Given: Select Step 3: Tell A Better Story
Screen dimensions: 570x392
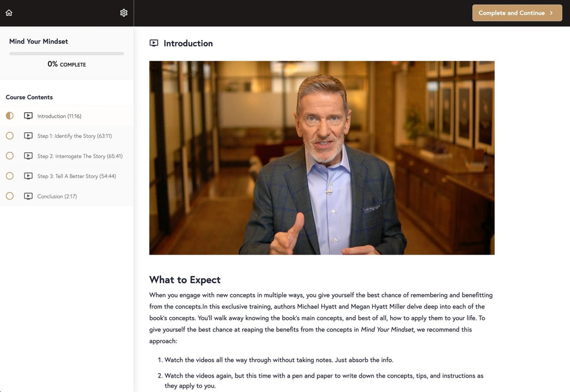Looking at the screenshot, I should click(76, 176).
